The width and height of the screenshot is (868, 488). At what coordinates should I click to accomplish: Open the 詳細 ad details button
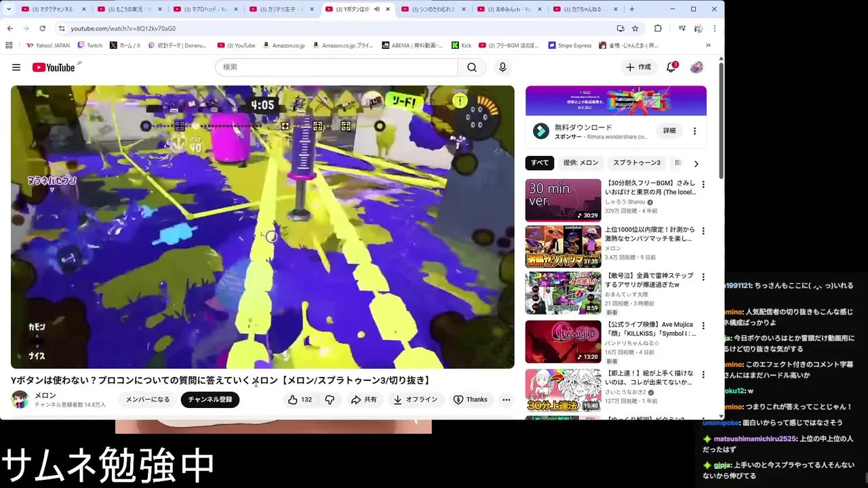click(x=669, y=131)
